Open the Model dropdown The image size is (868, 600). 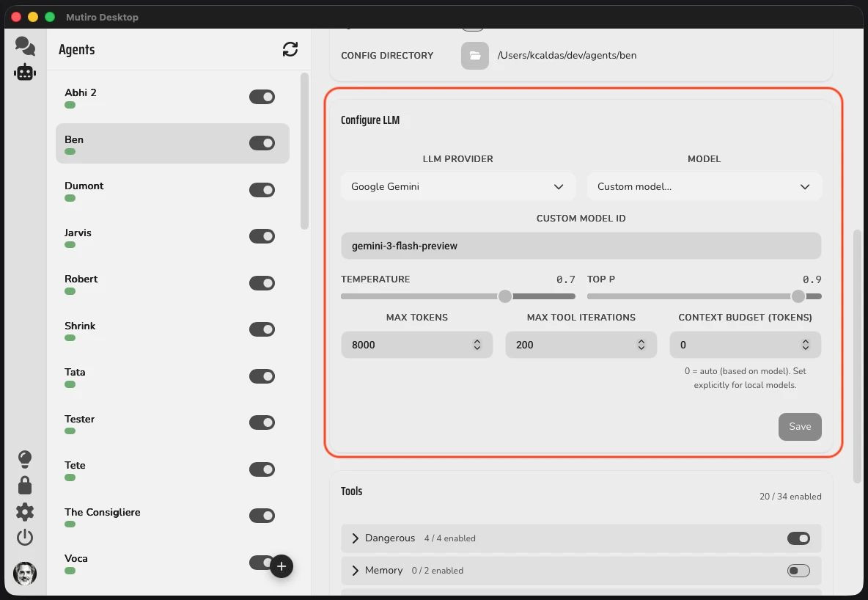704,186
